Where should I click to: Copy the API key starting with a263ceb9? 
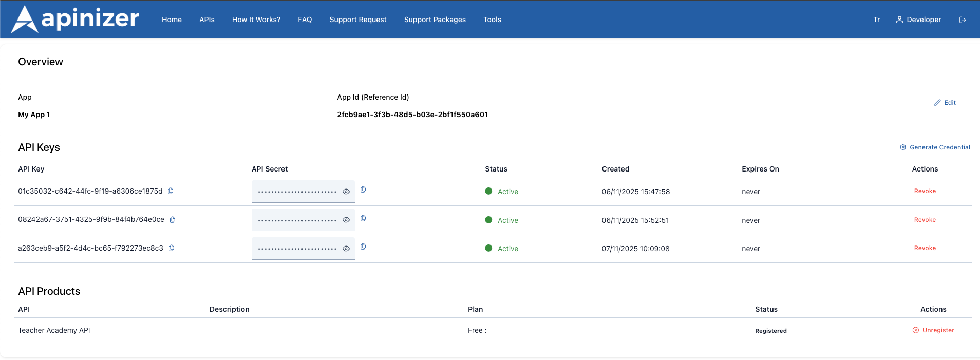coord(172,248)
